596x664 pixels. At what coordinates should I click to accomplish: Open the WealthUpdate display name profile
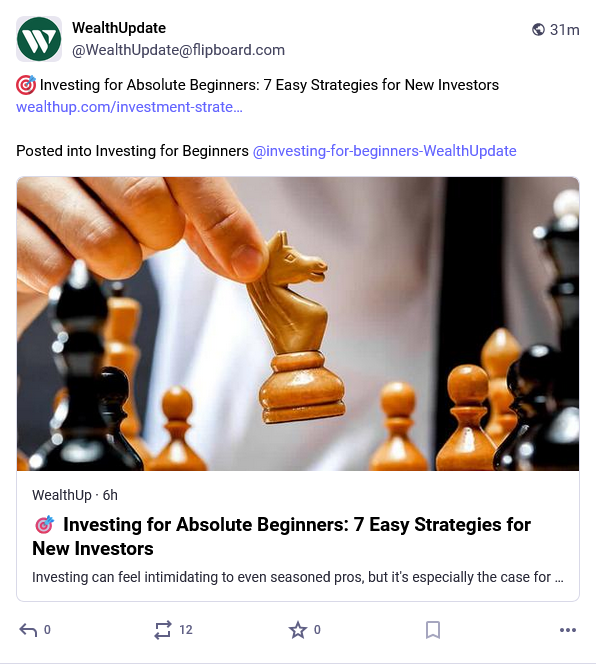coord(119,28)
